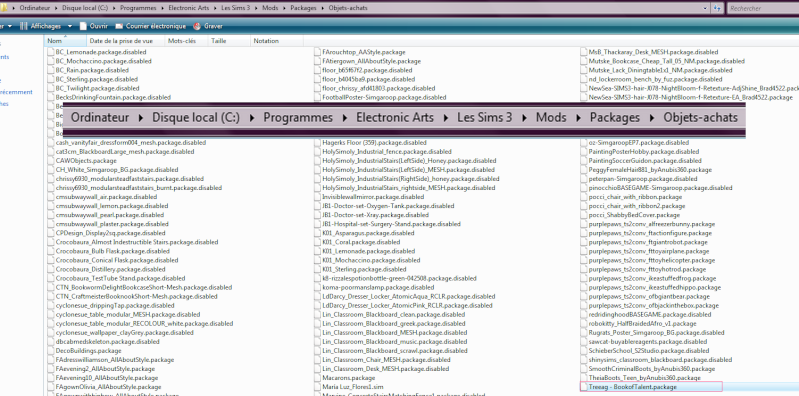This screenshot has height=396, width=799.
Task: Expand breadcrumb arrow after Mods in address bar
Action: tap(283, 9)
